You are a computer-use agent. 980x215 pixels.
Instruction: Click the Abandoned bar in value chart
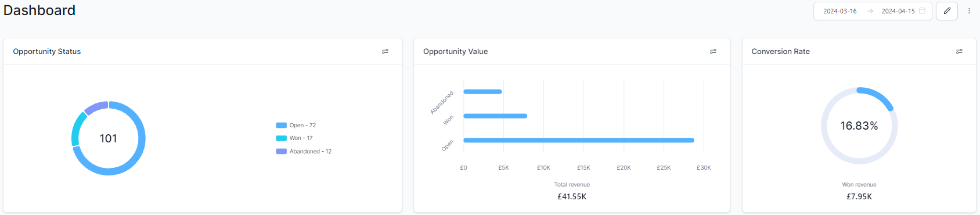point(482,91)
